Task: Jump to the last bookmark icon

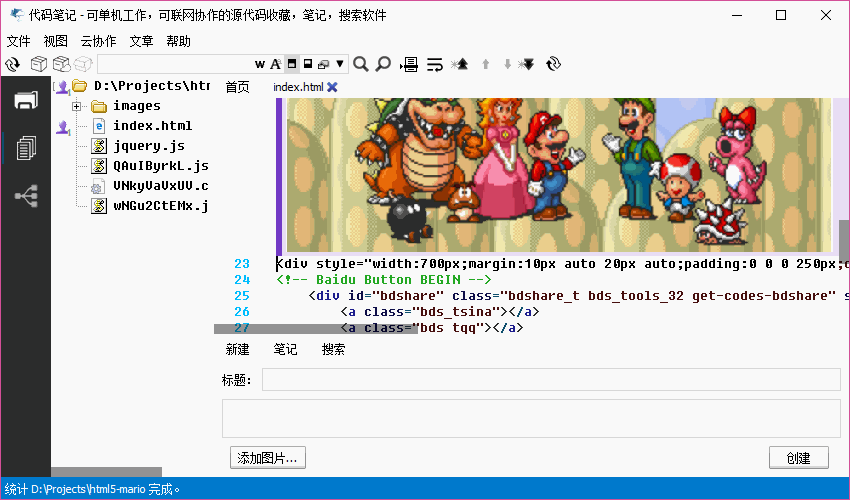Action: pos(526,64)
